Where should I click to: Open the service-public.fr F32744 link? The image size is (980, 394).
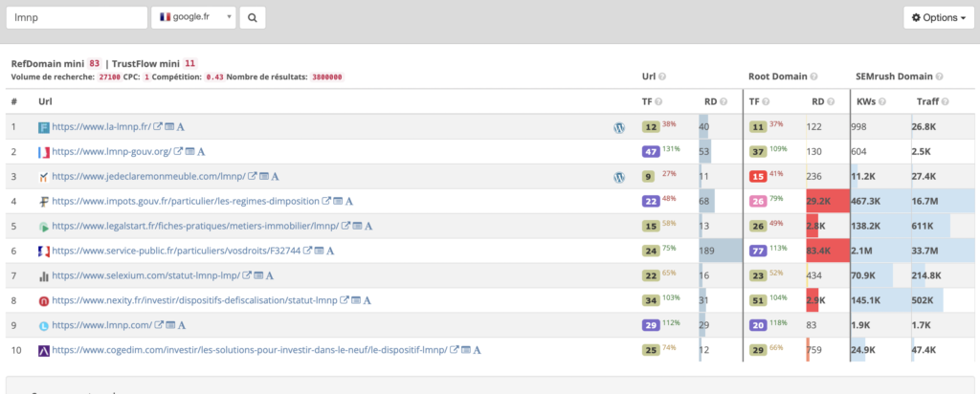(x=176, y=251)
